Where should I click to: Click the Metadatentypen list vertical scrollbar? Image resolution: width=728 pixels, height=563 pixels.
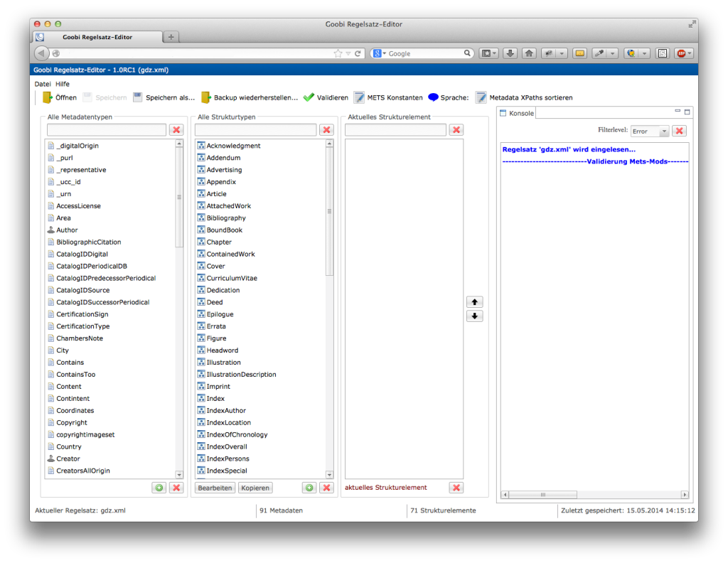pyautogui.click(x=179, y=197)
